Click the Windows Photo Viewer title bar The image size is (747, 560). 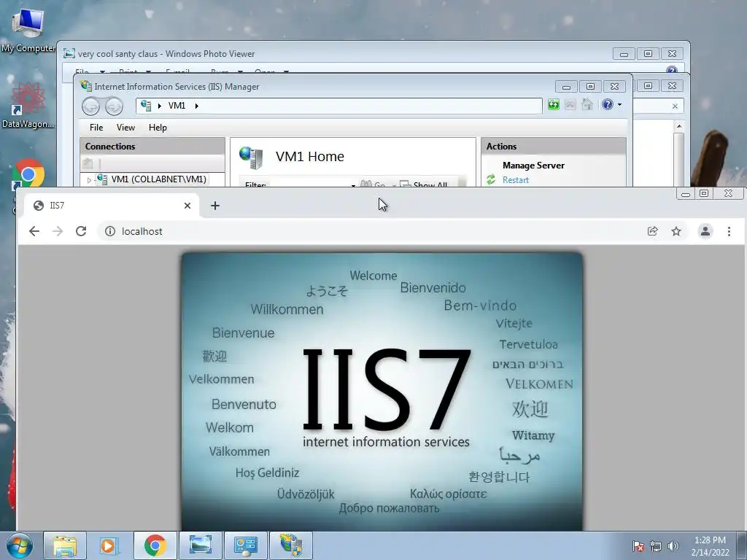(333, 53)
